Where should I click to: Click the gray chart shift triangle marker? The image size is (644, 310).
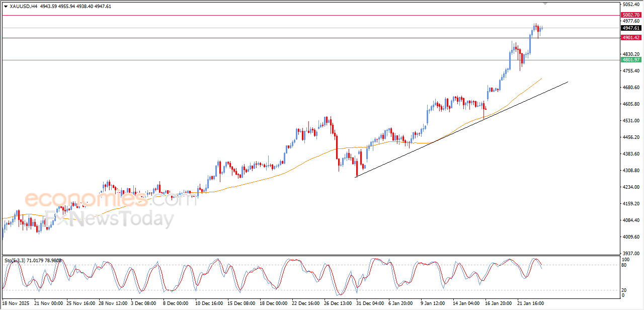click(545, 4)
